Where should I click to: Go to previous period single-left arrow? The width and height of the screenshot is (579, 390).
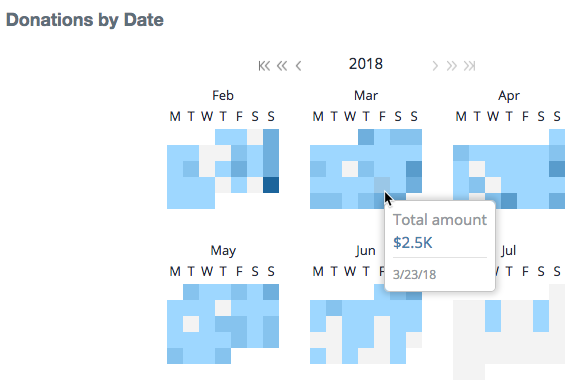click(298, 66)
